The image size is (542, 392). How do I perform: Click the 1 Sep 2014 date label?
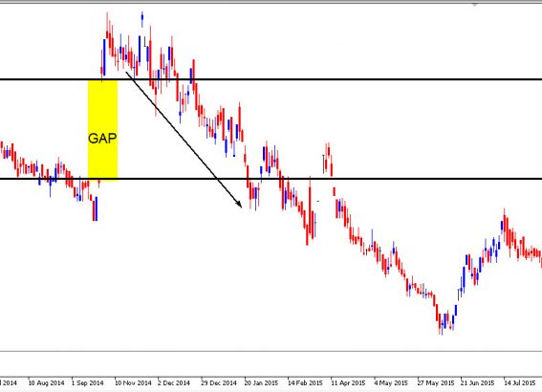[87, 383]
